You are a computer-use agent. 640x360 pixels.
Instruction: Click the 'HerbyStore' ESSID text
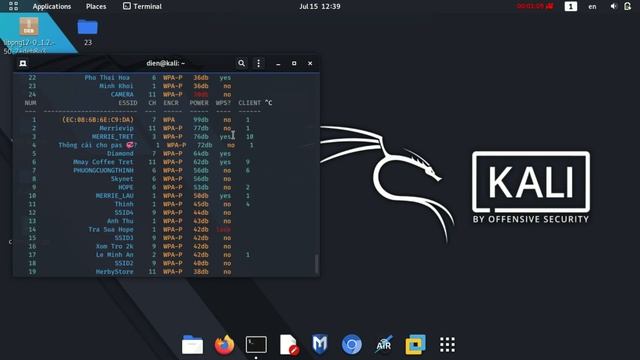click(x=114, y=271)
